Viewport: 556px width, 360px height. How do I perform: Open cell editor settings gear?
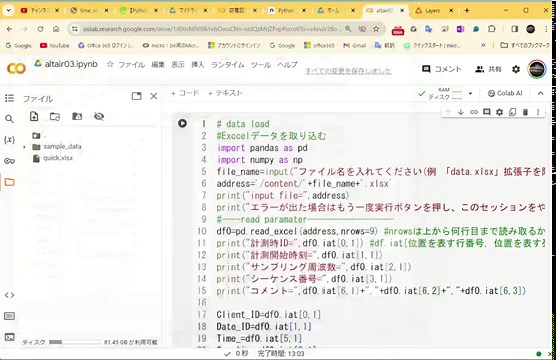[x=499, y=112]
